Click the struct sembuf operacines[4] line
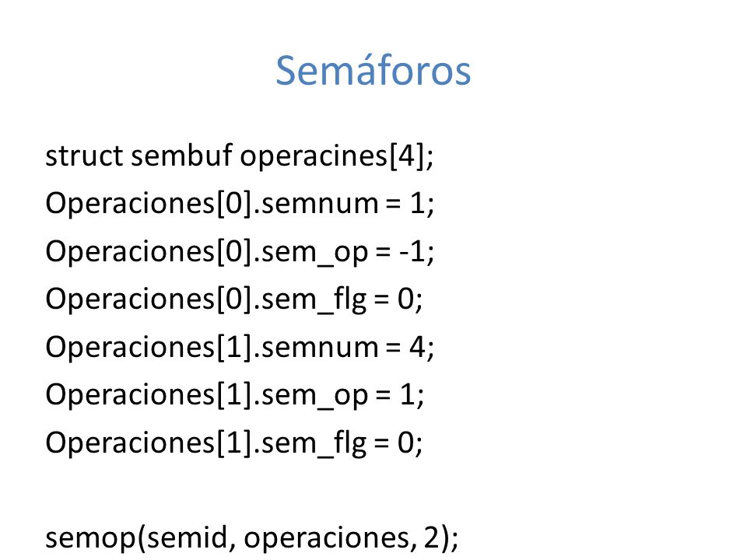The image size is (747, 560). [240, 156]
